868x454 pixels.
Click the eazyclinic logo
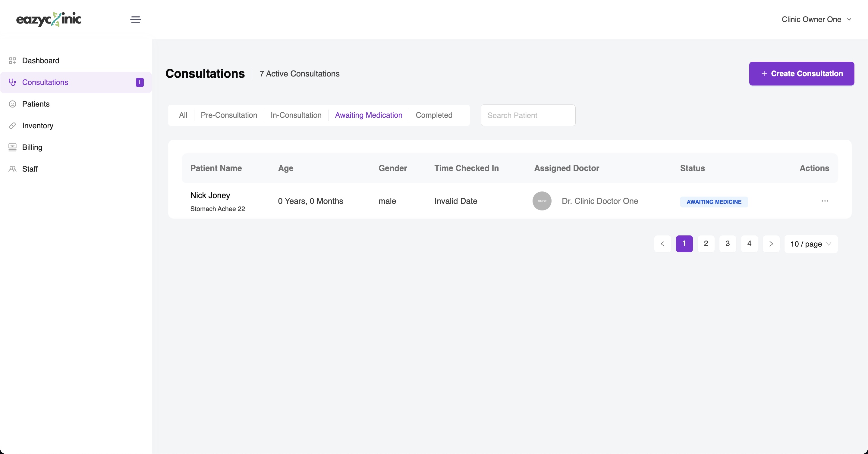(49, 19)
